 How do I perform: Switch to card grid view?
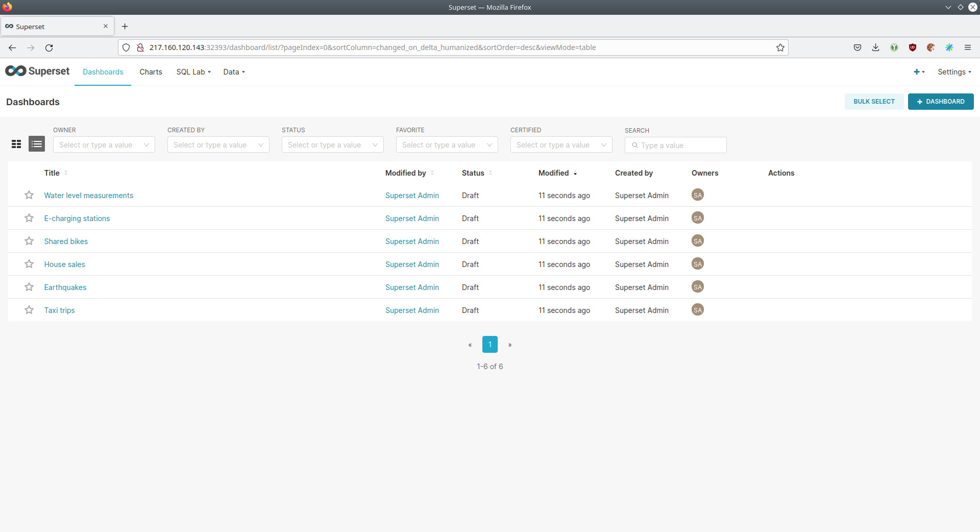(16, 144)
